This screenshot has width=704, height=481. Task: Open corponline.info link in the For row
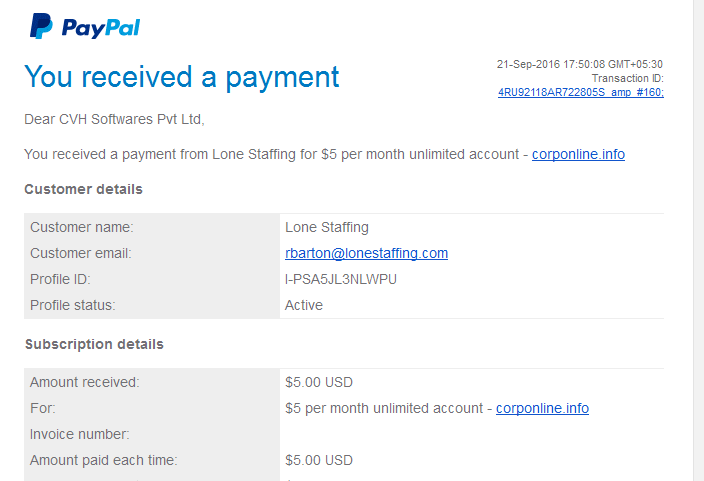[x=542, y=408]
